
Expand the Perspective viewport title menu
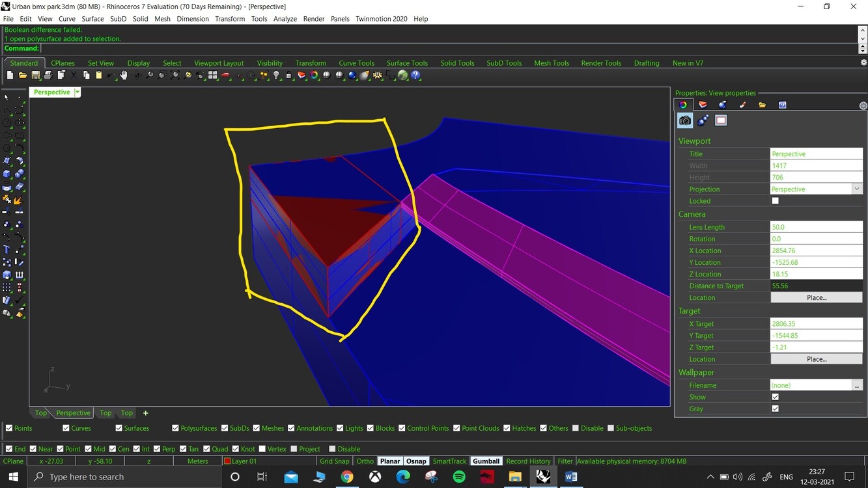pos(77,92)
